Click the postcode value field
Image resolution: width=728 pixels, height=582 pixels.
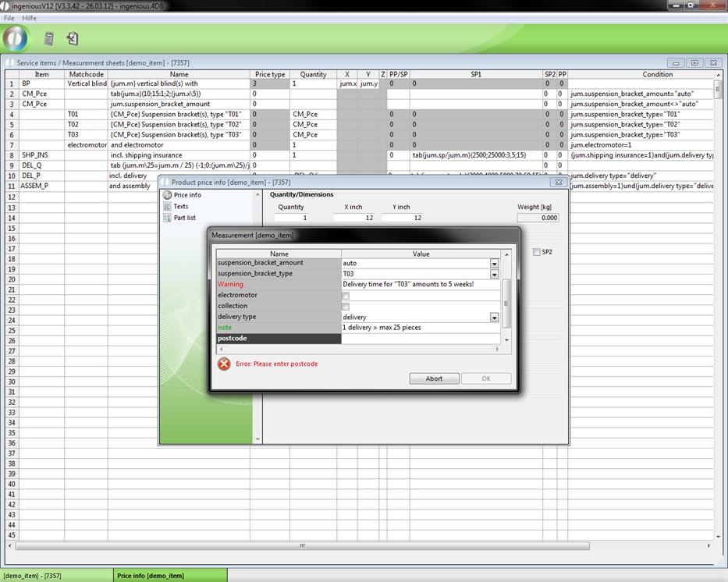pos(420,339)
